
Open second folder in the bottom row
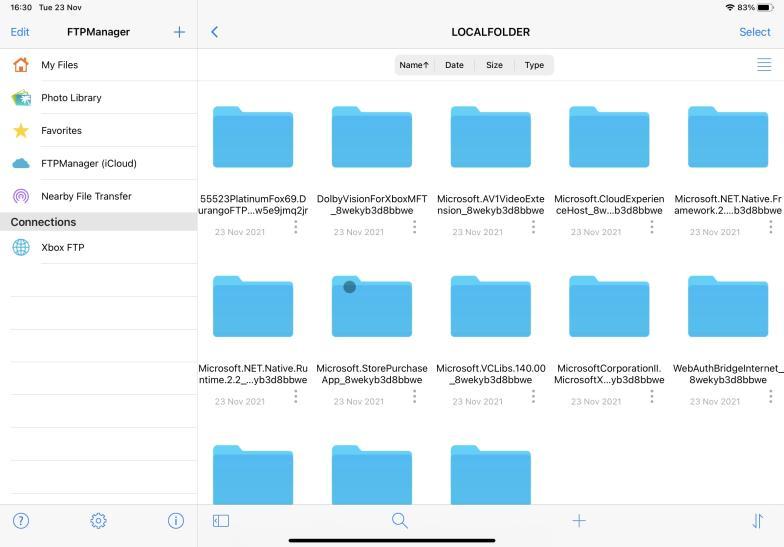(x=372, y=474)
